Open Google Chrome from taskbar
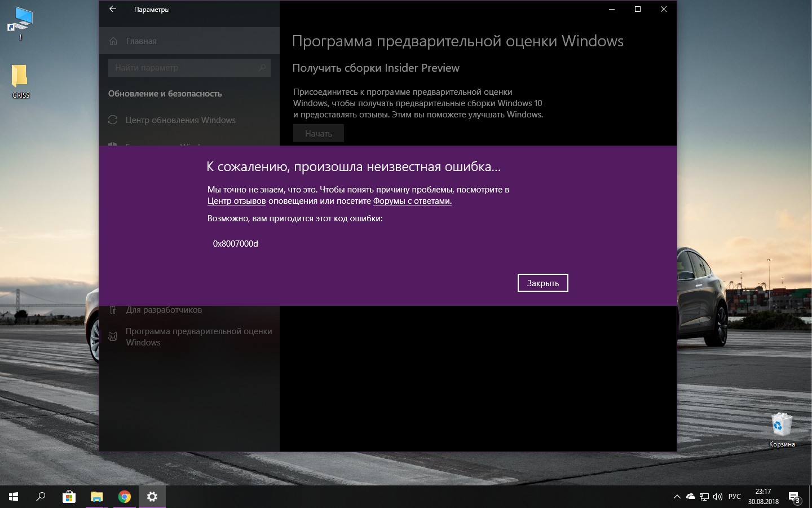Screen dimensions: 812x508 click(x=125, y=497)
